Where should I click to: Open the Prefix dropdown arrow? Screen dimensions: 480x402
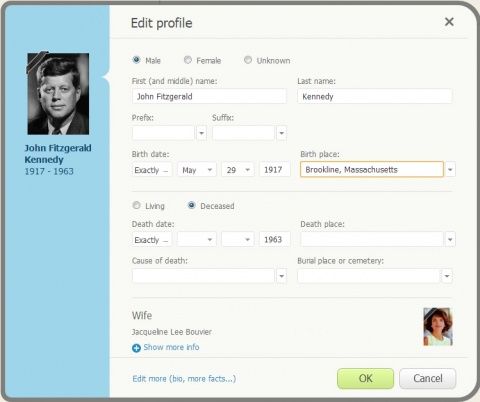(201, 133)
